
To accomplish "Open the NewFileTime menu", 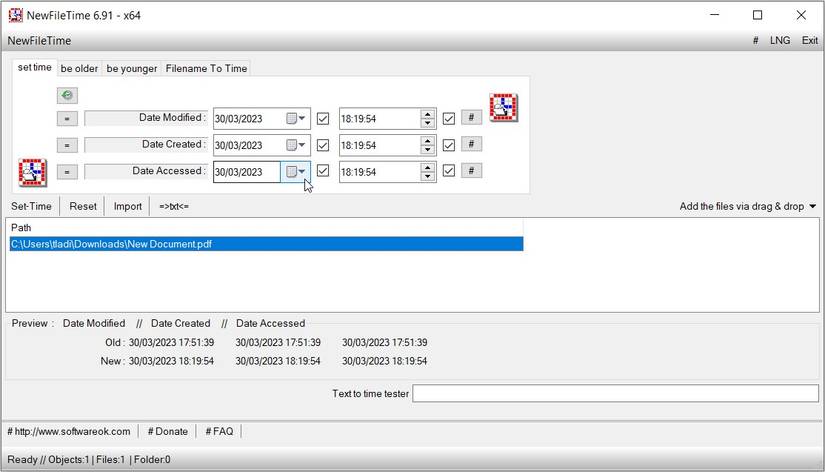I will (39, 41).
